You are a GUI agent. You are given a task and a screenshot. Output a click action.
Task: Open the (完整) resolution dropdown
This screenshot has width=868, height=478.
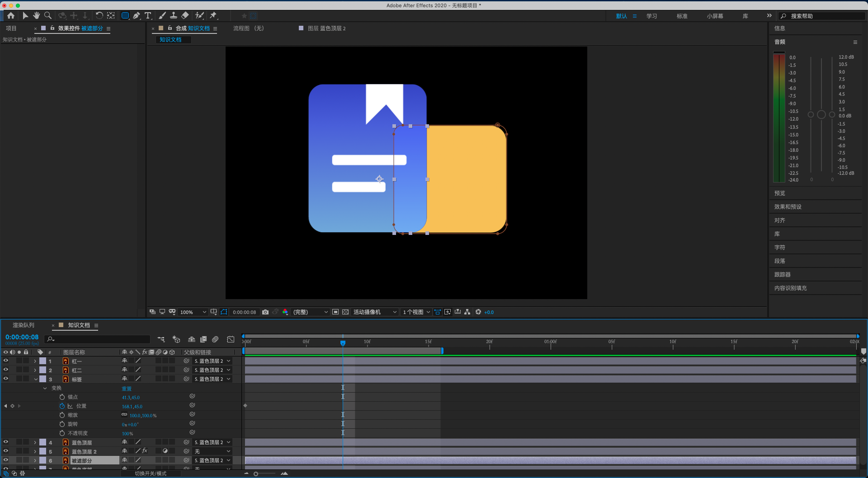311,312
